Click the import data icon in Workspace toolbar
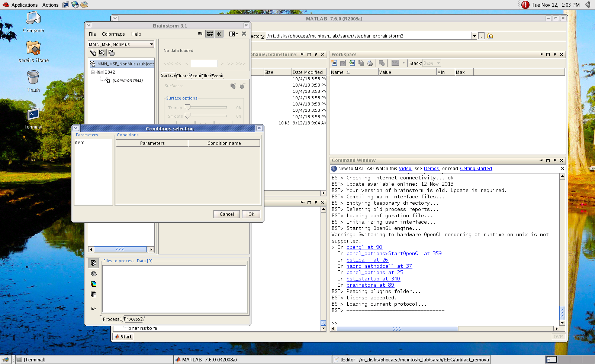 click(x=352, y=63)
